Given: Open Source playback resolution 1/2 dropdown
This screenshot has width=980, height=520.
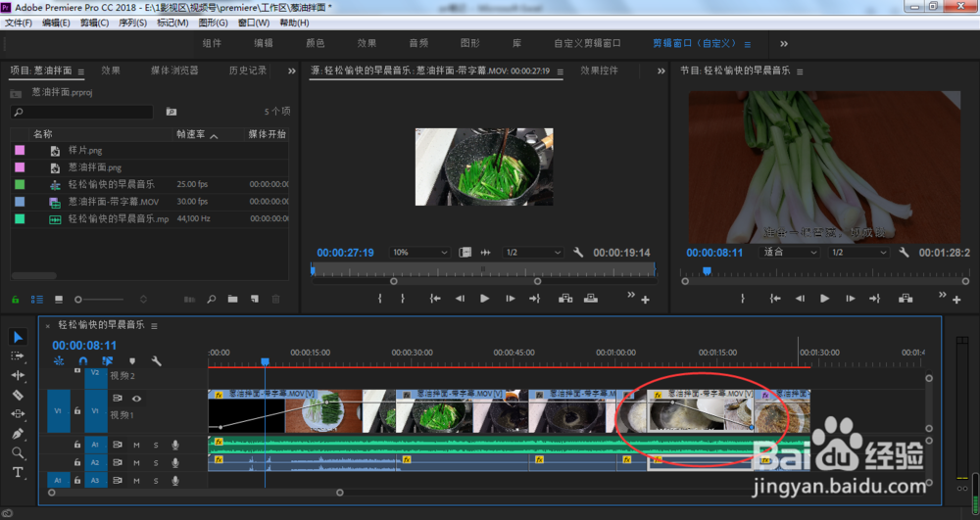Looking at the screenshot, I should pyautogui.click(x=532, y=253).
